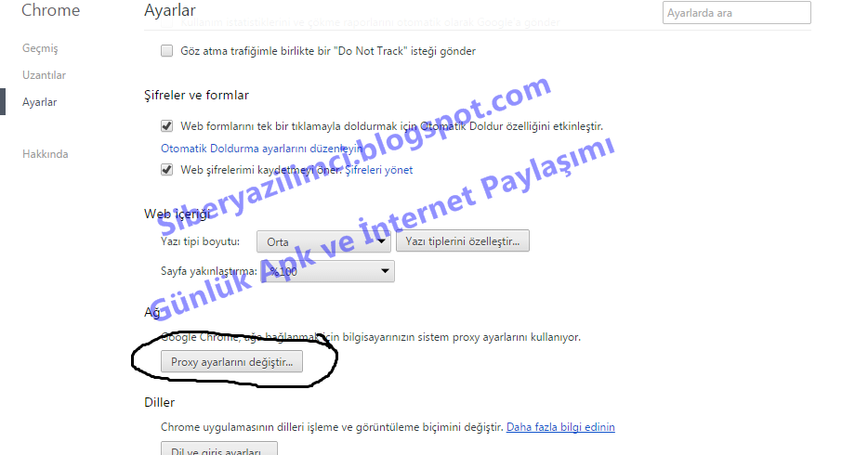Open Uzantılar in the sidebar
868x455 pixels.
44,75
